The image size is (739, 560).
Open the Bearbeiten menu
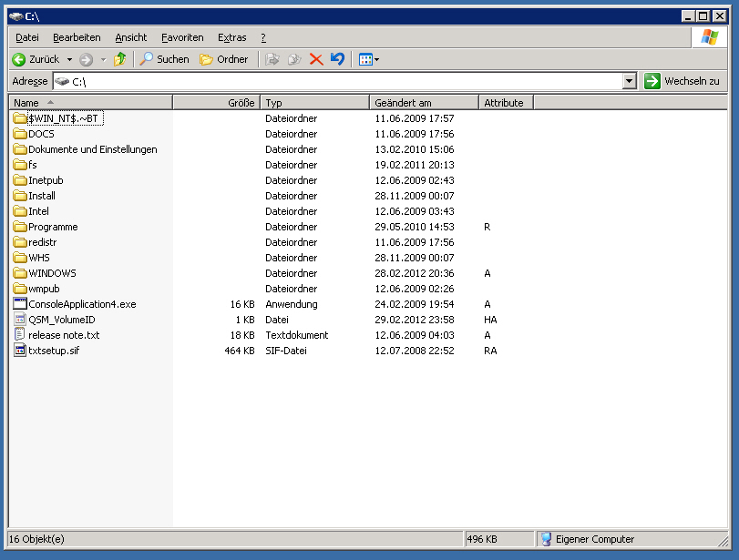click(x=77, y=37)
